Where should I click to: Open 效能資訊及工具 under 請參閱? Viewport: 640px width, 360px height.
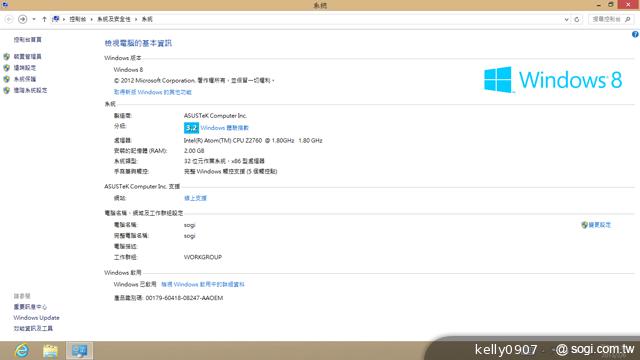tap(33, 328)
